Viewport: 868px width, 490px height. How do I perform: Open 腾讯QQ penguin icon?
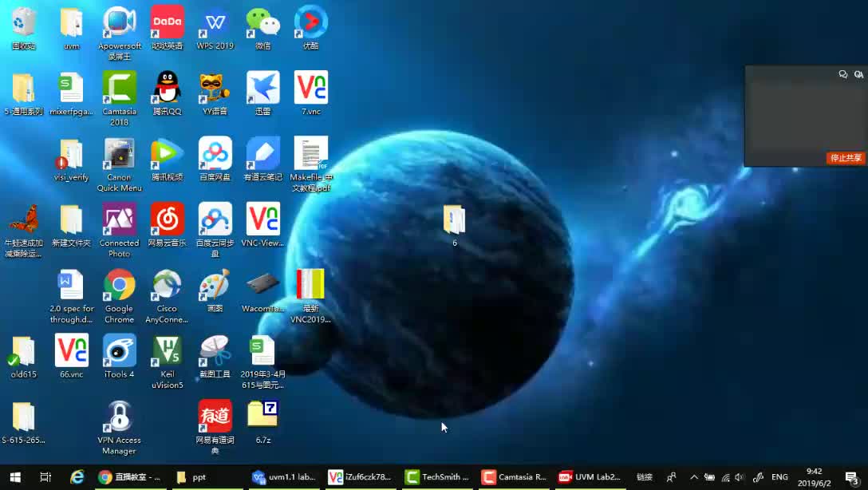pos(168,93)
